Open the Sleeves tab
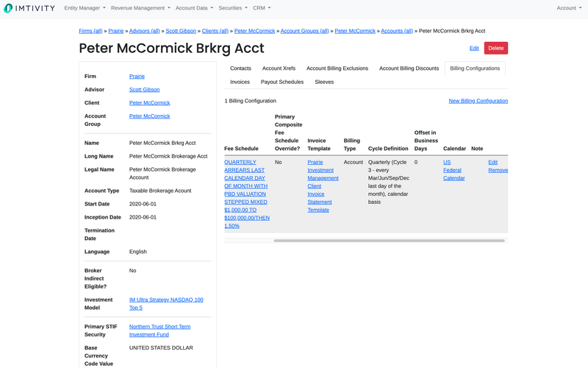 pos(324,82)
